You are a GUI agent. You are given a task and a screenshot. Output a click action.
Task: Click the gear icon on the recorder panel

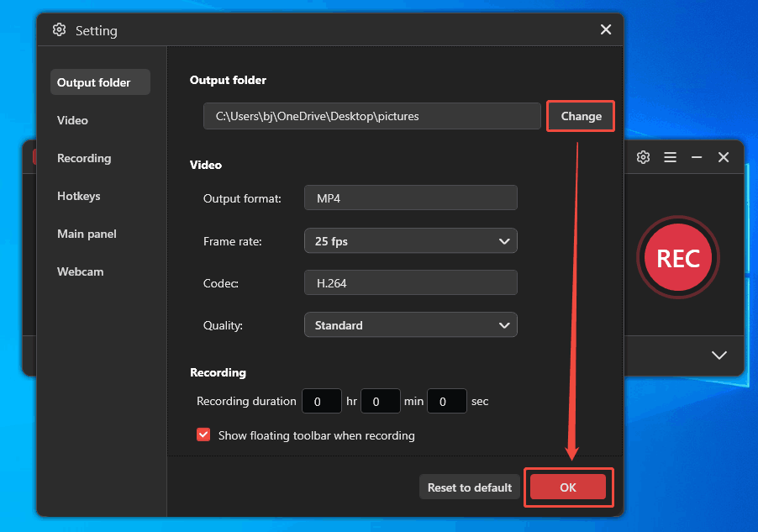pyautogui.click(x=643, y=157)
